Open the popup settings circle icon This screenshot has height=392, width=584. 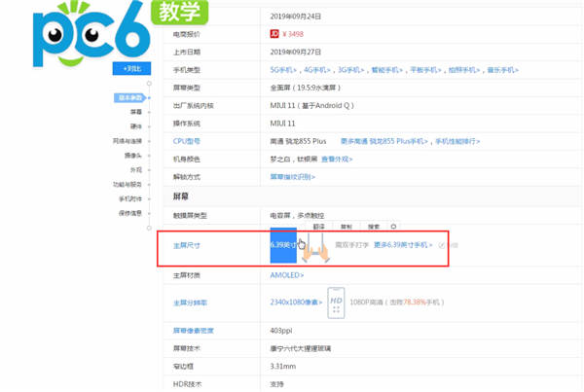coord(393,227)
